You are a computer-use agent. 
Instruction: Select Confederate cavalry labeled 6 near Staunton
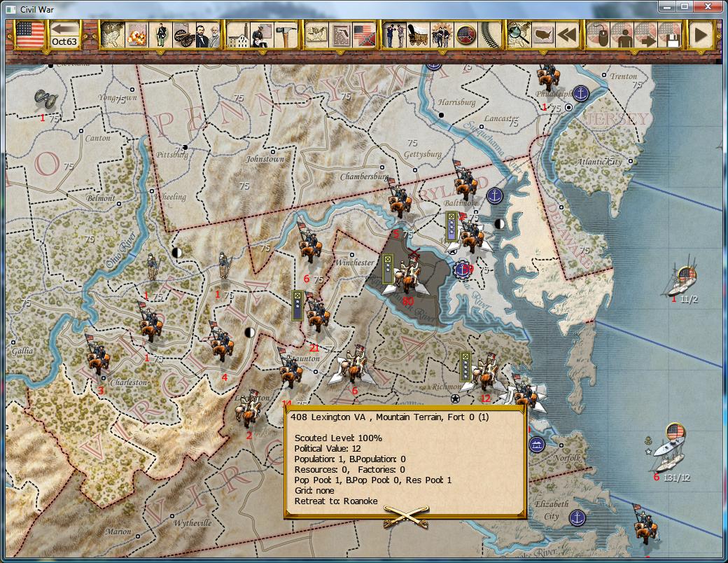pos(356,364)
